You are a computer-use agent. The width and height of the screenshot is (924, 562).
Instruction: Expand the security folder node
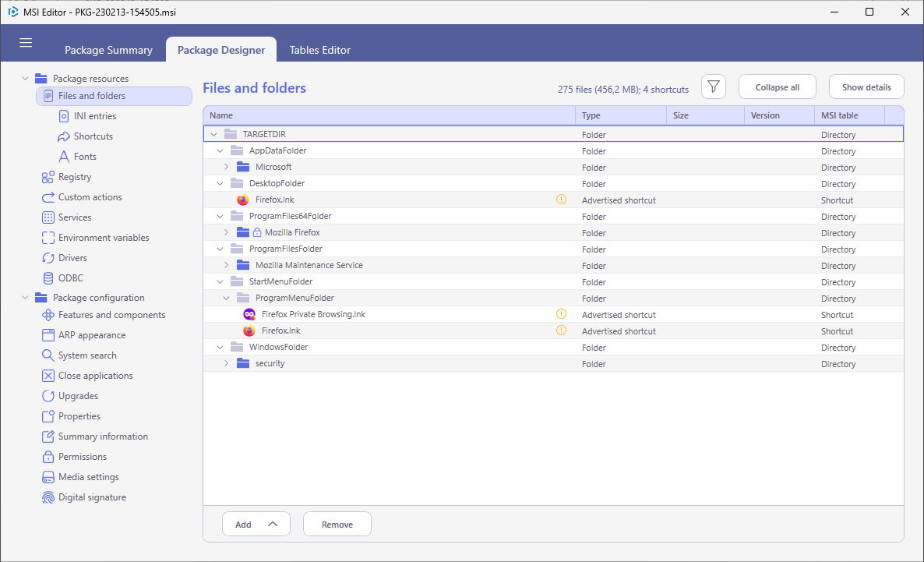click(227, 364)
